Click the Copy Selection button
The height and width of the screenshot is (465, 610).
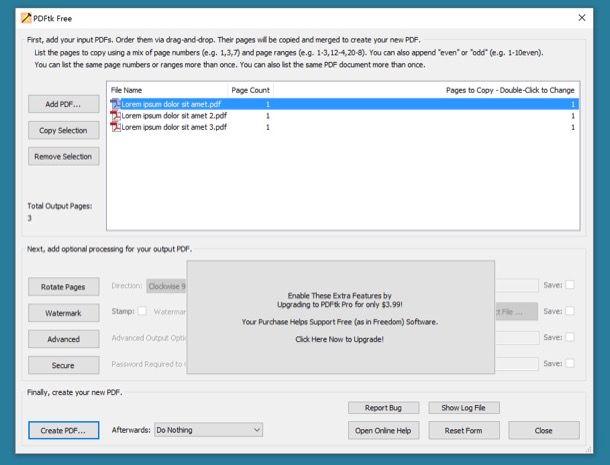click(x=63, y=130)
